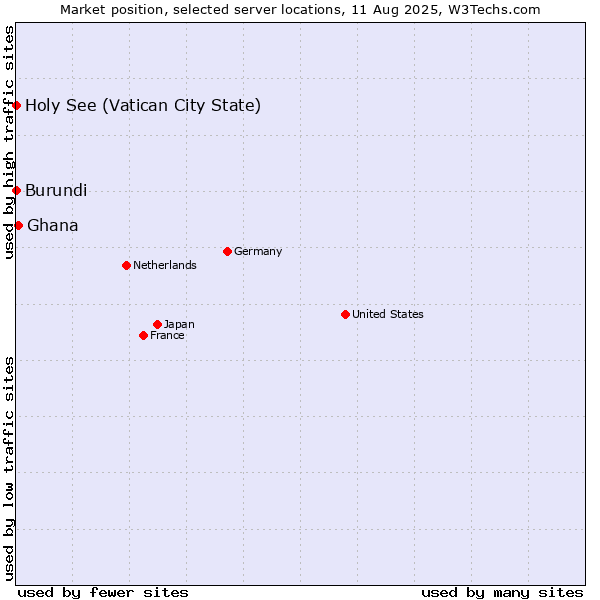Click the 'United States' label text
The width and height of the screenshot is (600, 600).
pyautogui.click(x=388, y=314)
